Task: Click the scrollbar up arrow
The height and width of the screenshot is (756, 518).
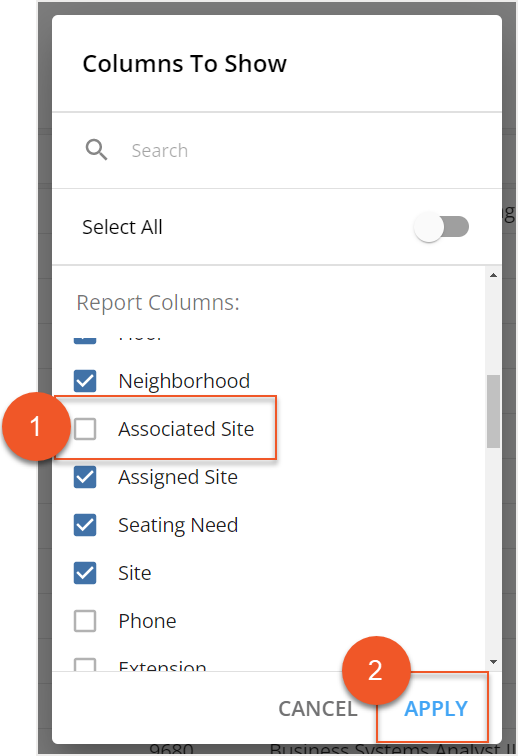Action: tap(493, 275)
